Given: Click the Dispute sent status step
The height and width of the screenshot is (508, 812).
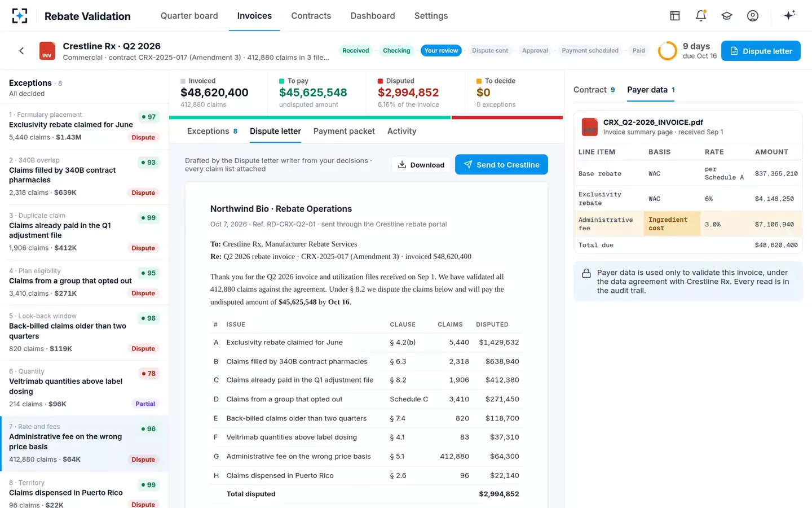Looking at the screenshot, I should 490,51.
